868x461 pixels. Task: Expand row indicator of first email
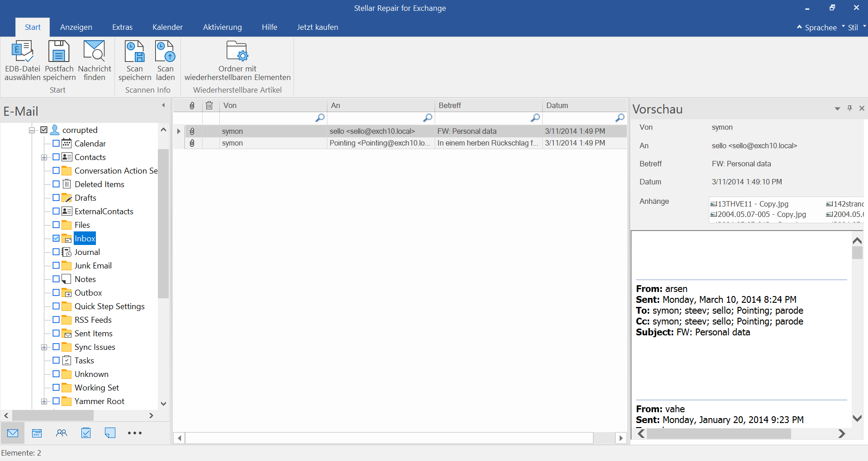click(x=179, y=131)
